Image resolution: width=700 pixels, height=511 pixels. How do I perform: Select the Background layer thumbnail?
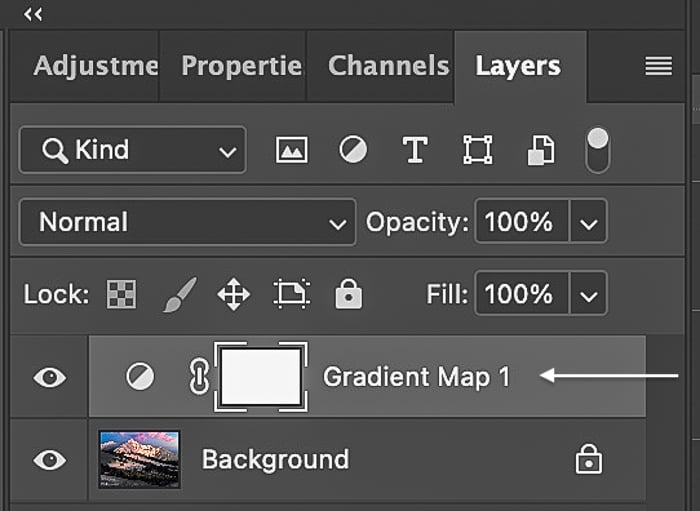pyautogui.click(x=139, y=460)
